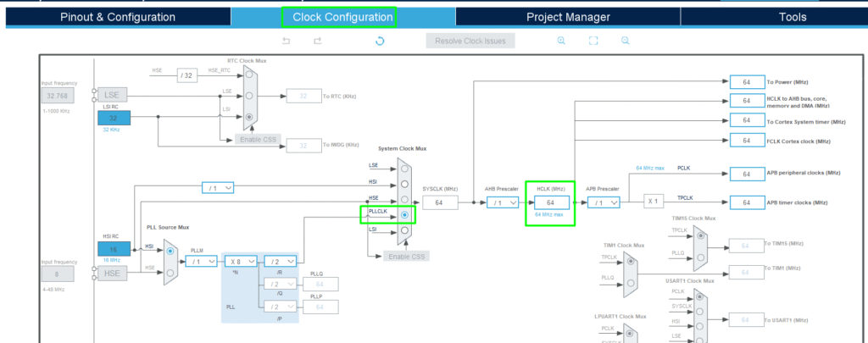Select HSE input in PLL Source Mux
Screen dimensions: 868x343
click(172, 272)
